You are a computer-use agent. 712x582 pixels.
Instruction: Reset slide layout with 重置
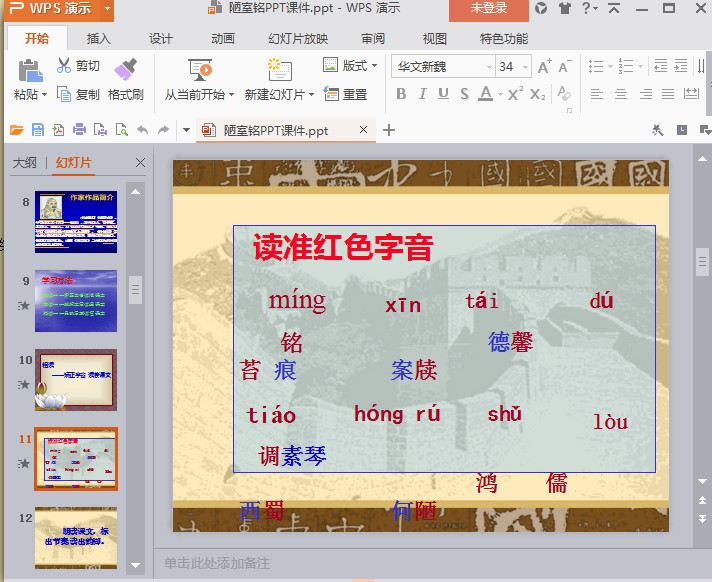(x=345, y=94)
